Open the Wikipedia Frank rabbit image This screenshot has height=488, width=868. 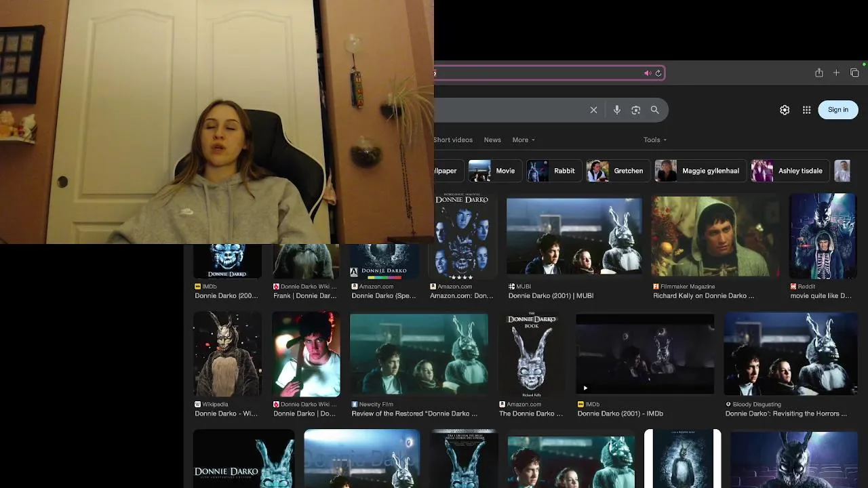[x=227, y=354]
